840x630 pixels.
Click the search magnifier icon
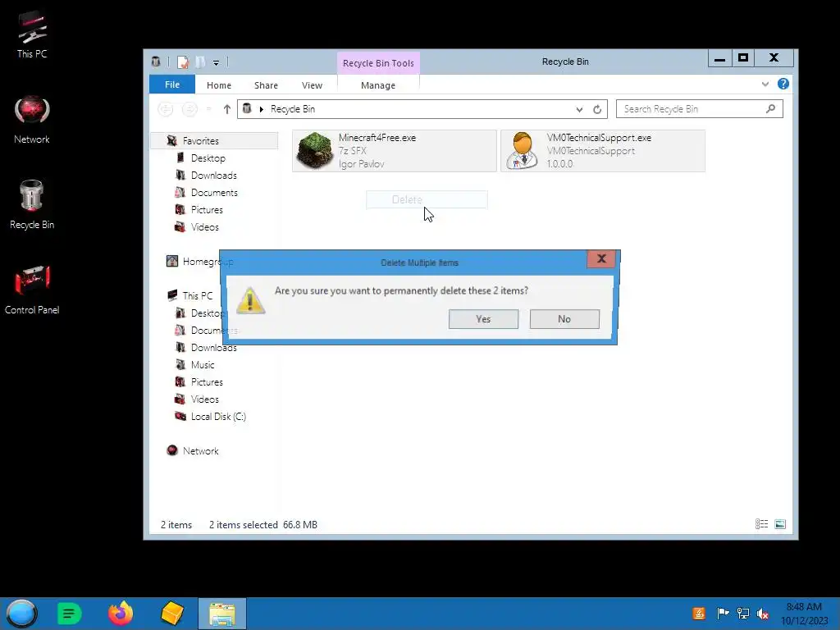(x=770, y=109)
